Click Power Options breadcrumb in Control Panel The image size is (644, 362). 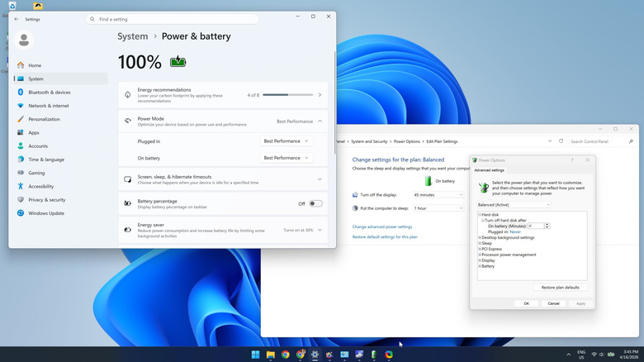tap(406, 141)
